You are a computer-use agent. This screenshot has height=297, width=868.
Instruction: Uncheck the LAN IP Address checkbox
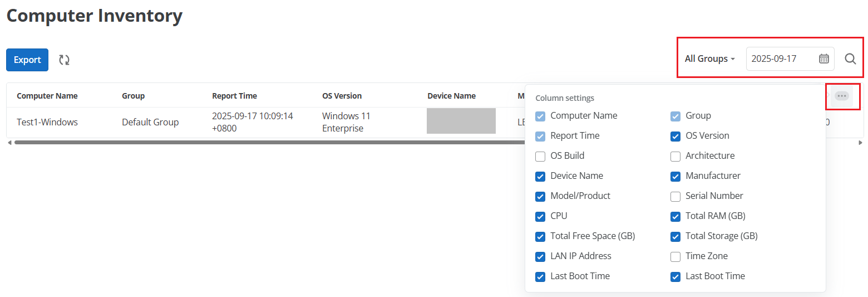tap(540, 256)
